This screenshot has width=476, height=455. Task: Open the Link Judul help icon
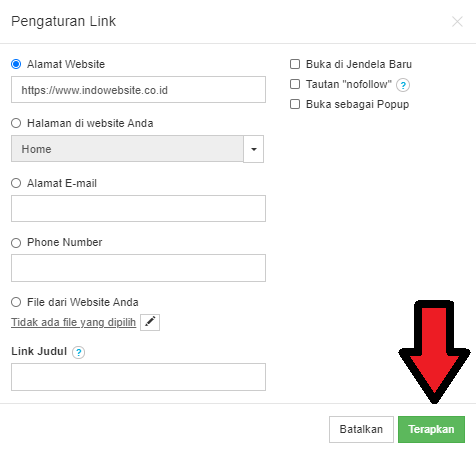click(78, 352)
